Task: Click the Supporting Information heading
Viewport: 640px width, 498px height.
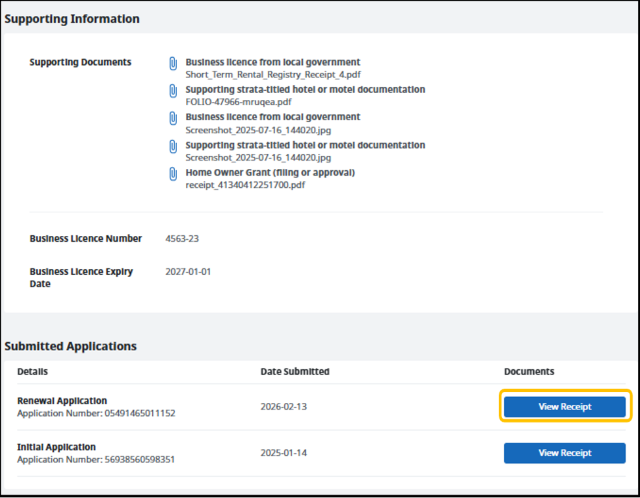Action: point(72,19)
